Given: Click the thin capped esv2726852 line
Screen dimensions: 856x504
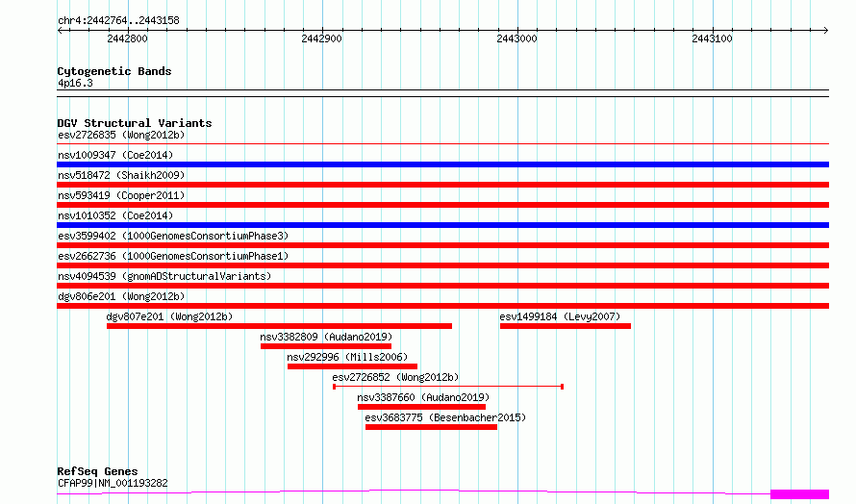Looking at the screenshot, I should (448, 387).
